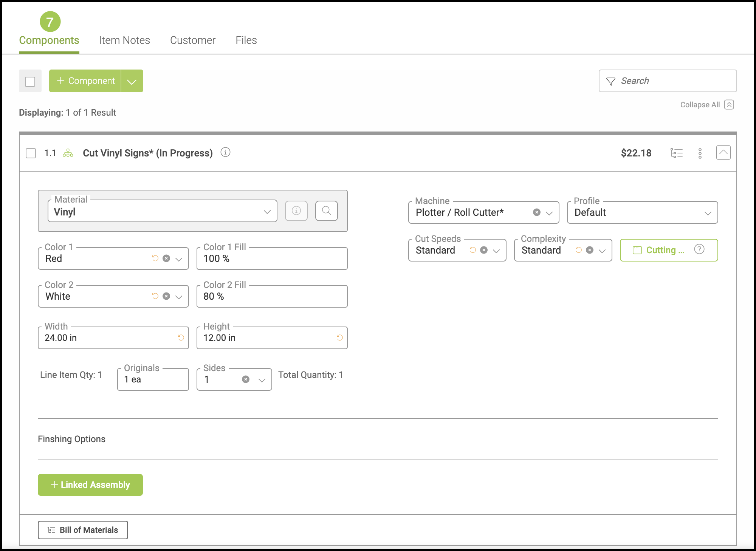Open the Files tab
This screenshot has height=551, width=756.
(x=246, y=40)
